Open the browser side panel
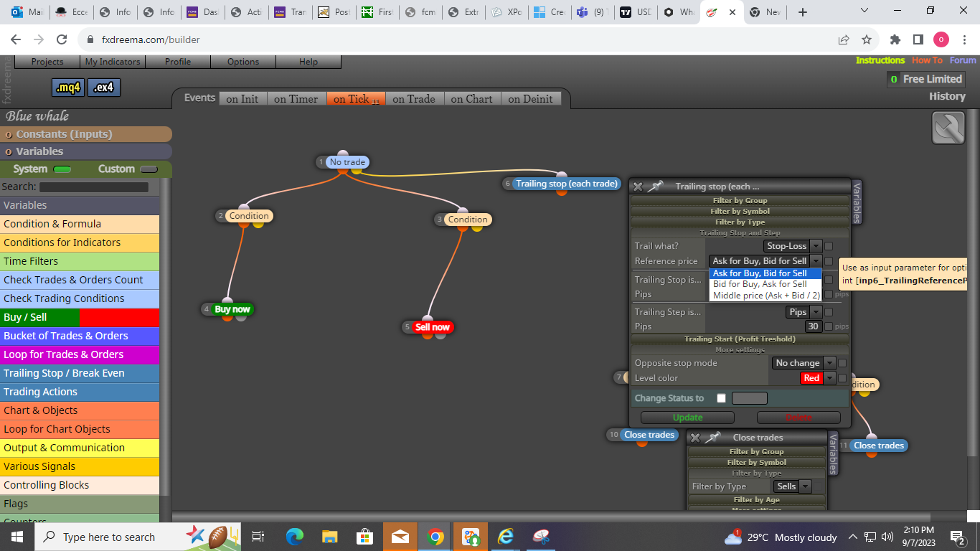The image size is (980, 551). point(918,40)
